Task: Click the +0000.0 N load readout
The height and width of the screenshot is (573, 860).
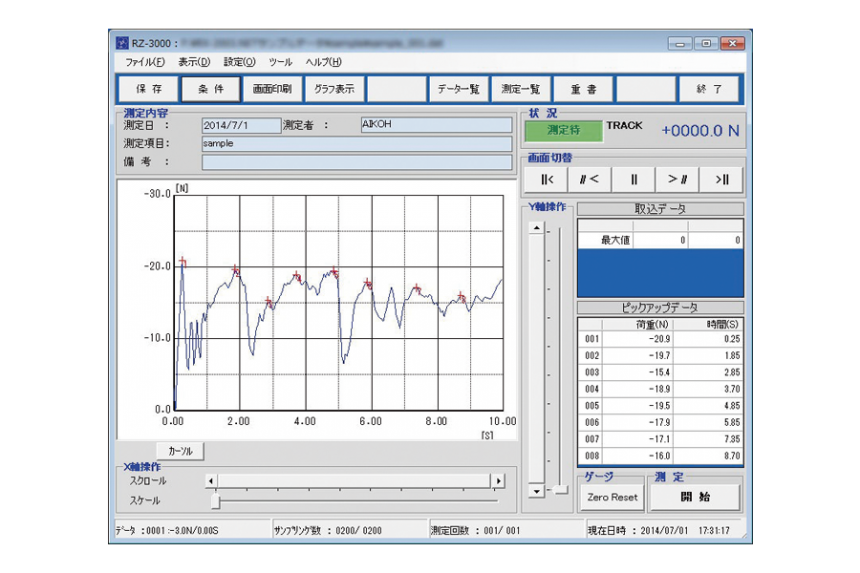Action: tap(700, 131)
